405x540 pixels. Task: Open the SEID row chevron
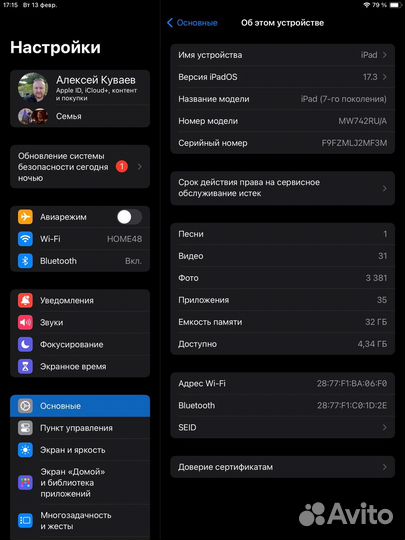[385, 427]
